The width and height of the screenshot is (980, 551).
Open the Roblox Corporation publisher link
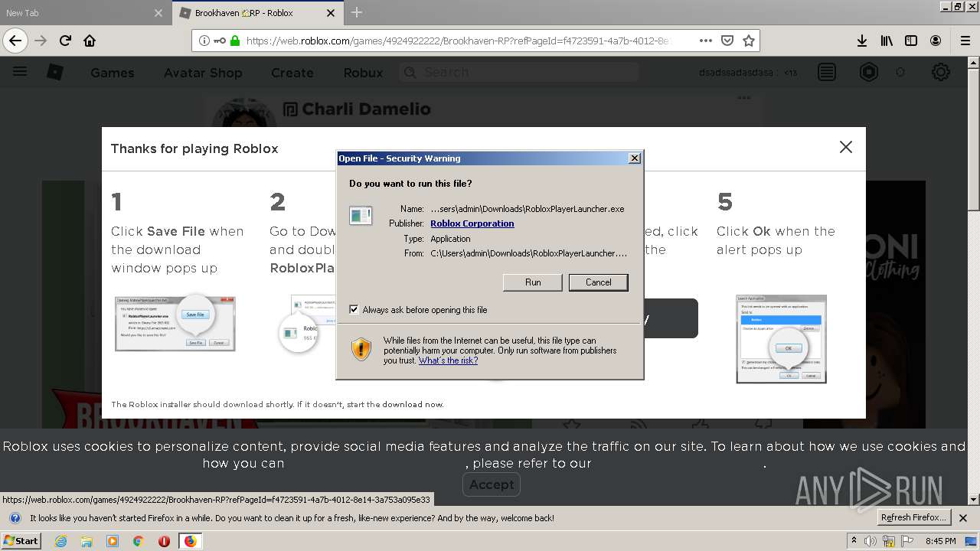[472, 223]
